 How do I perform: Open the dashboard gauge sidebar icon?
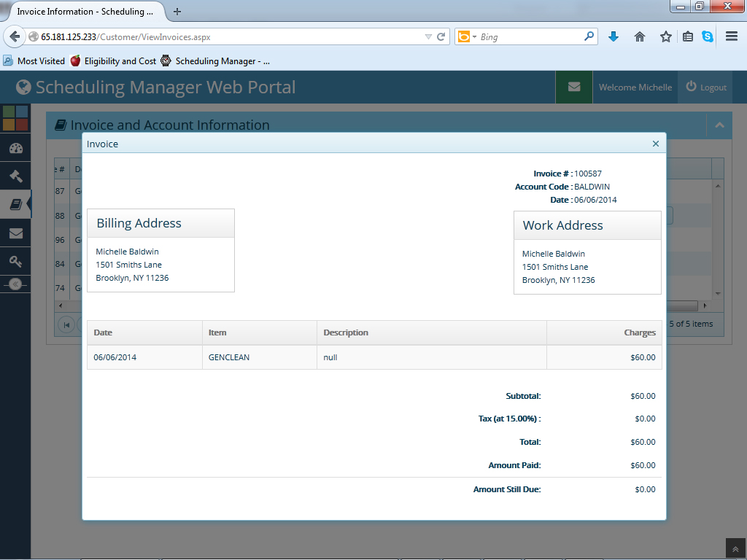tap(16, 148)
